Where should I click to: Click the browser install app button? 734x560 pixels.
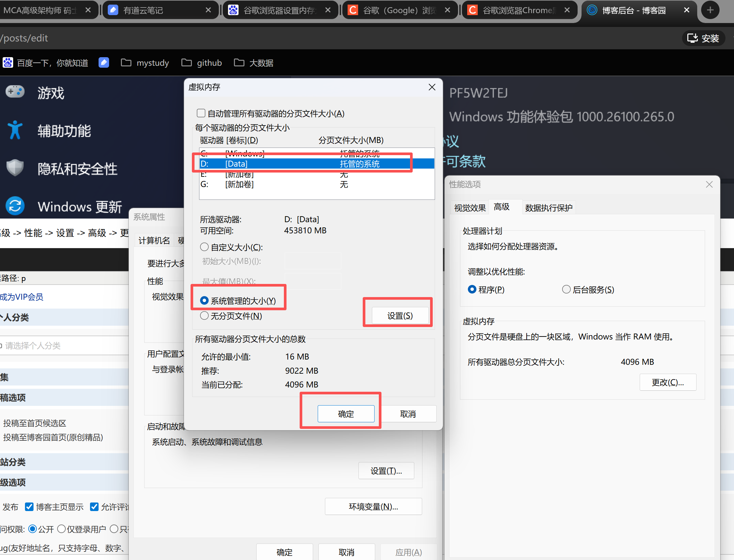[704, 38]
